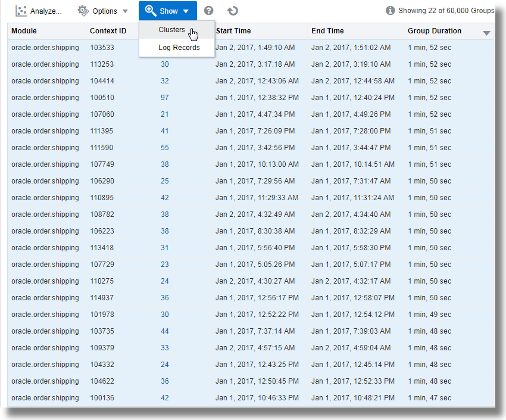Click the Options gear icon

coord(82,10)
